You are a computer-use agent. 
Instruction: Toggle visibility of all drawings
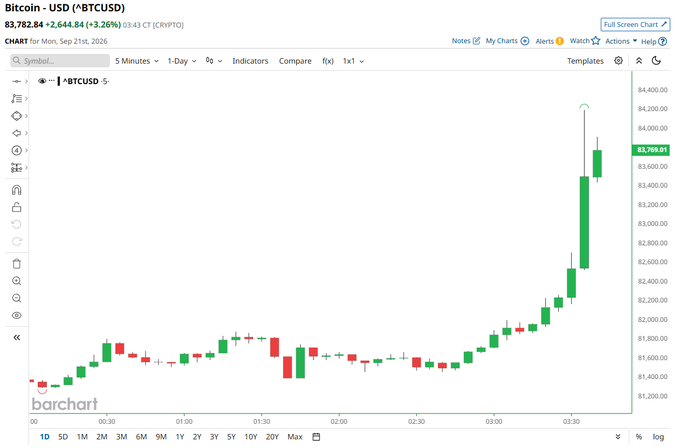click(x=16, y=315)
